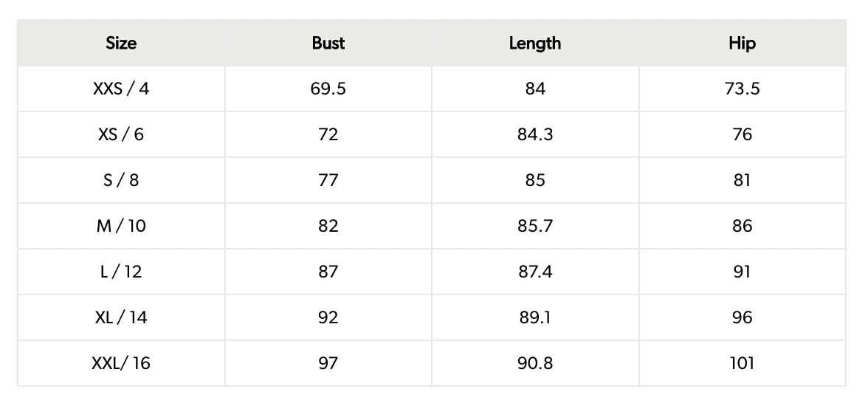
Task: Click the Bust column header
Action: (x=328, y=44)
